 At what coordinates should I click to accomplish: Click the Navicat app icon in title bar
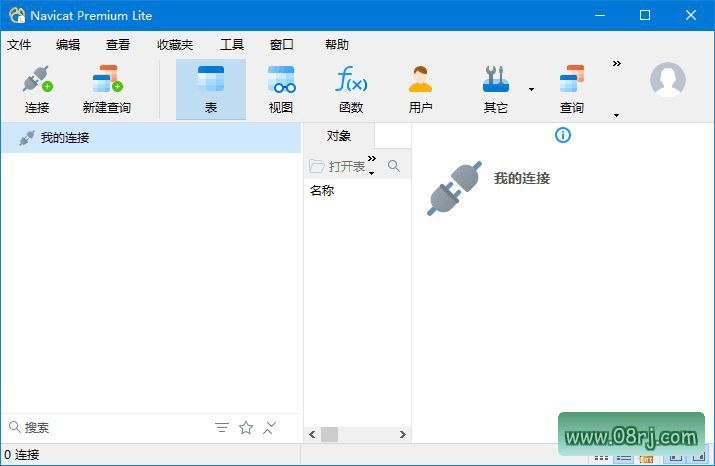17,15
